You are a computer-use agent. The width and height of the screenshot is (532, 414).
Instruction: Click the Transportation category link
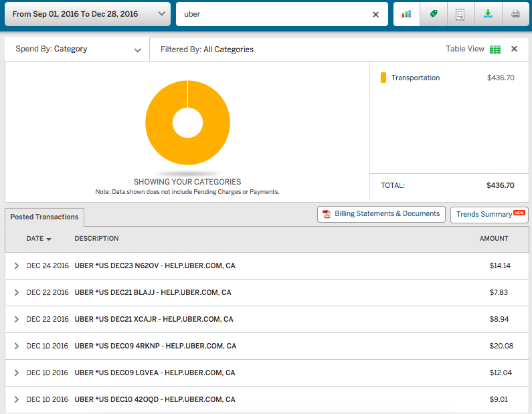416,78
